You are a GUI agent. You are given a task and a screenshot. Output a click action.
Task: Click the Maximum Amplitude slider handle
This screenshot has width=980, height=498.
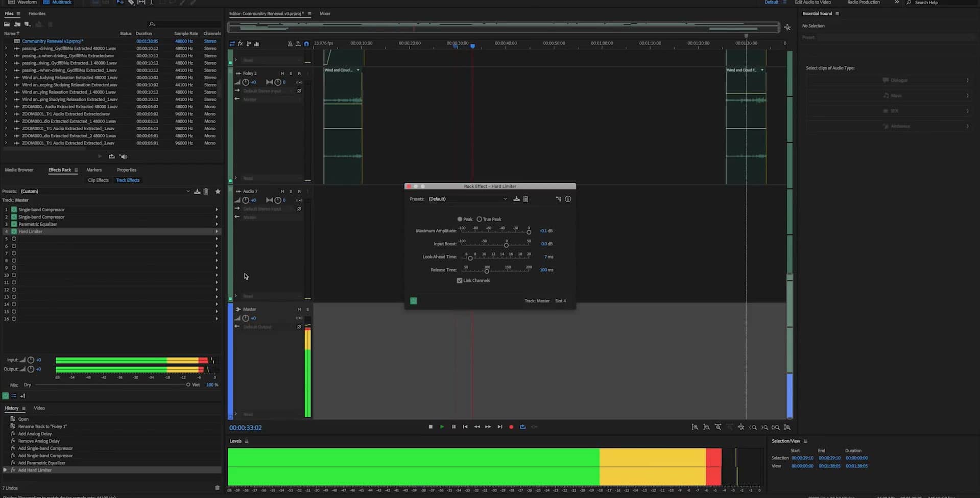pyautogui.click(x=529, y=232)
